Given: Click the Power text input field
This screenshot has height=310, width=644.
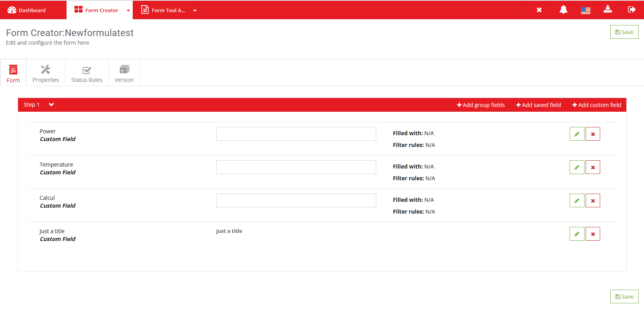Looking at the screenshot, I should 296,134.
